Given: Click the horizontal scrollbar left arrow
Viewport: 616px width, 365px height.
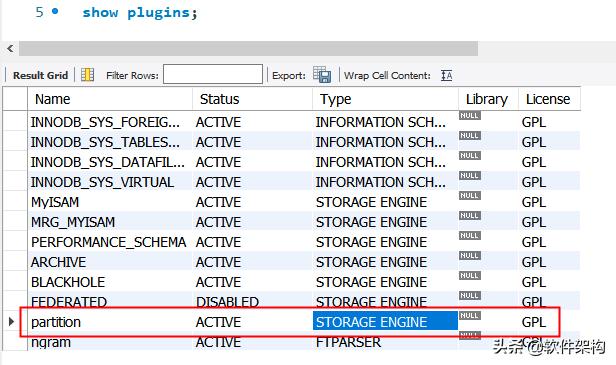Looking at the screenshot, I should (x=10, y=49).
